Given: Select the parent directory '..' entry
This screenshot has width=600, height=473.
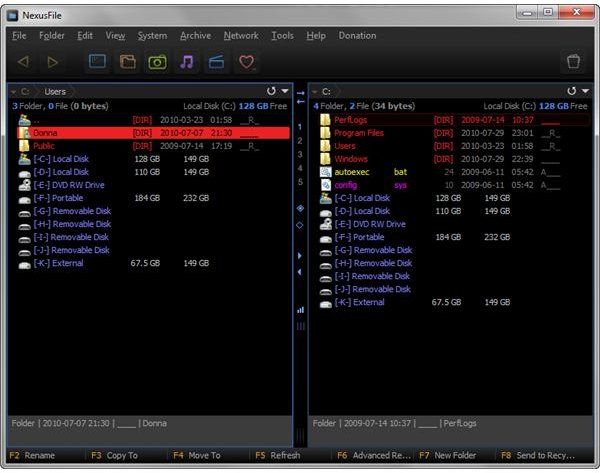Looking at the screenshot, I should (x=153, y=120).
